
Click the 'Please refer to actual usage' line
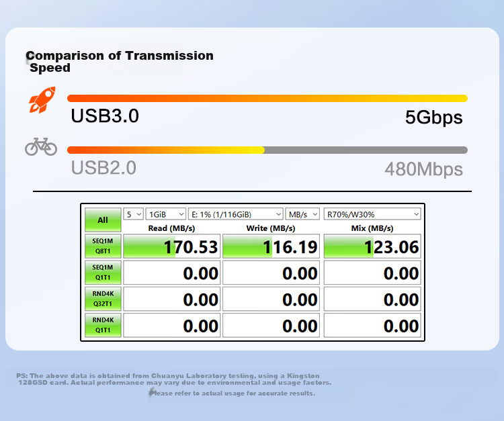[x=232, y=393]
